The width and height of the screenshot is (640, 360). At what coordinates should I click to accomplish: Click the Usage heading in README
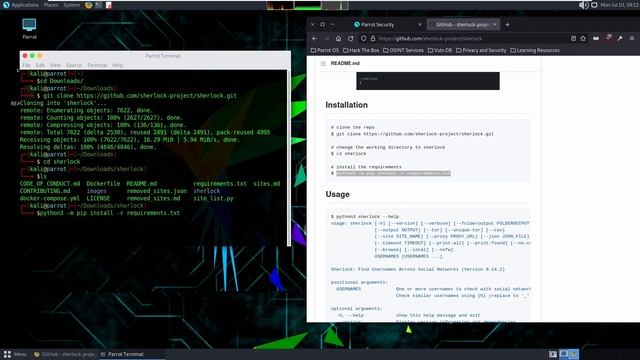(338, 194)
